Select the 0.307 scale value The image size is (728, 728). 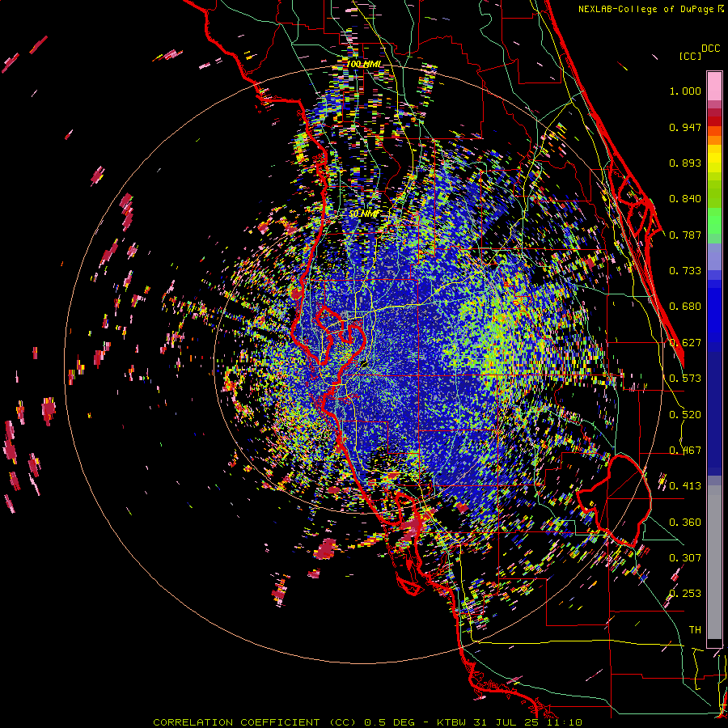685,558
